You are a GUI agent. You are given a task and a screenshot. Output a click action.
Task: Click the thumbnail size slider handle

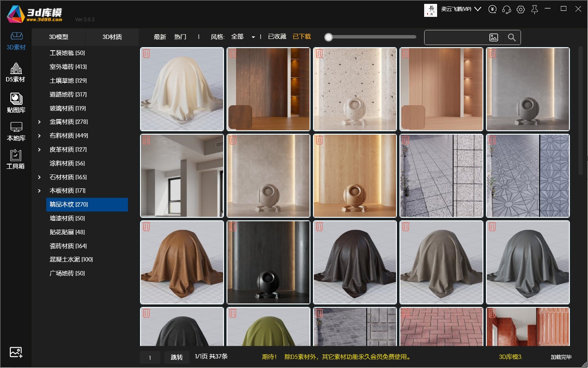coord(329,37)
